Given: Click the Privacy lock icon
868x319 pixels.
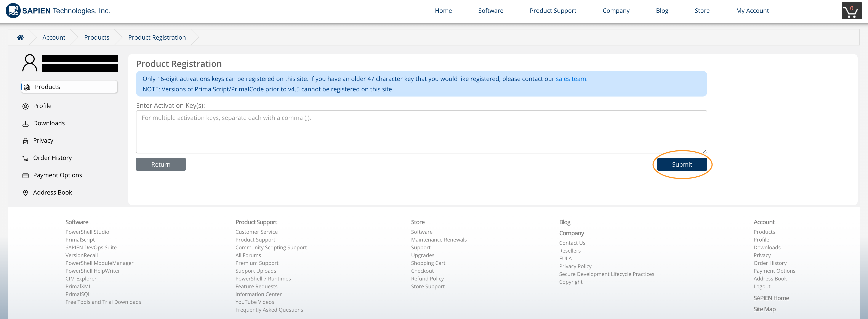Looking at the screenshot, I should pos(26,141).
